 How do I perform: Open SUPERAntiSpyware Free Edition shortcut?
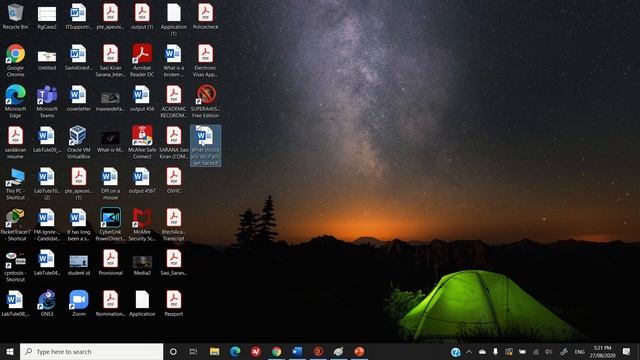tap(205, 102)
